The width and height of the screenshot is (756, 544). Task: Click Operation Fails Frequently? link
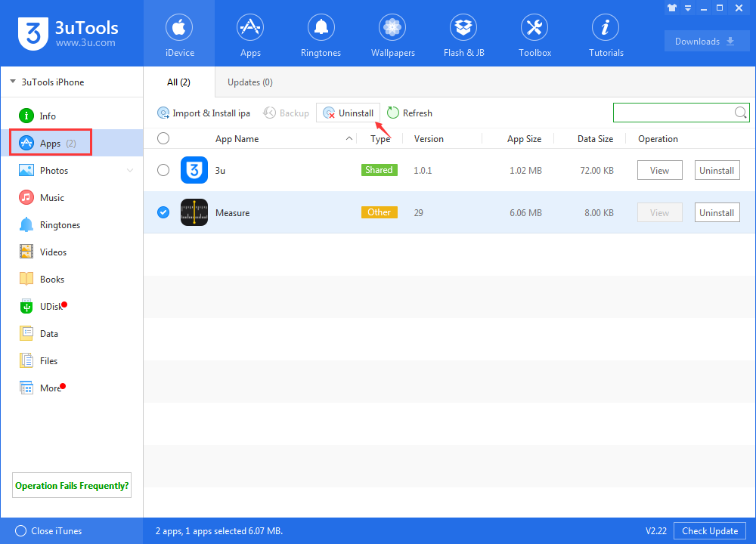(x=72, y=485)
